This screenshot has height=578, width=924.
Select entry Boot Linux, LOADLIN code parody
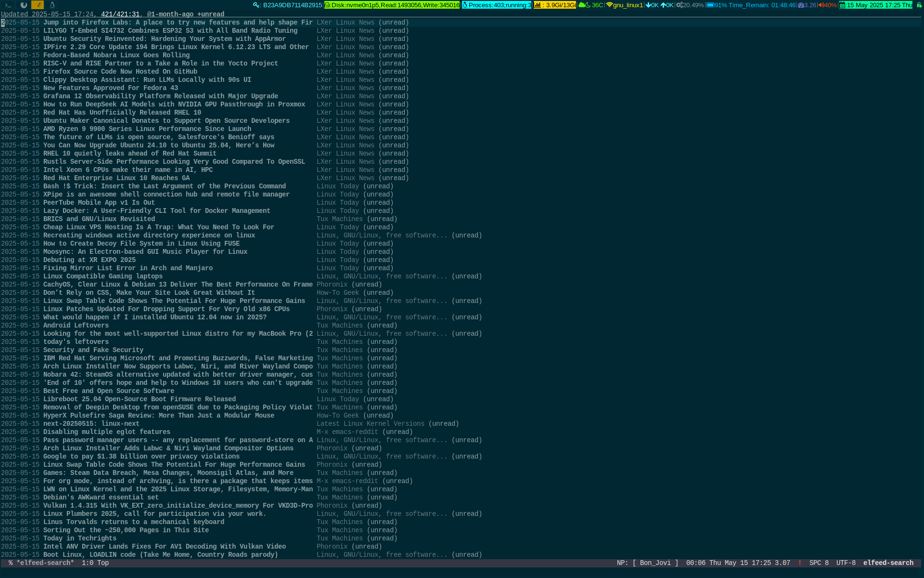pyautogui.click(x=161, y=555)
